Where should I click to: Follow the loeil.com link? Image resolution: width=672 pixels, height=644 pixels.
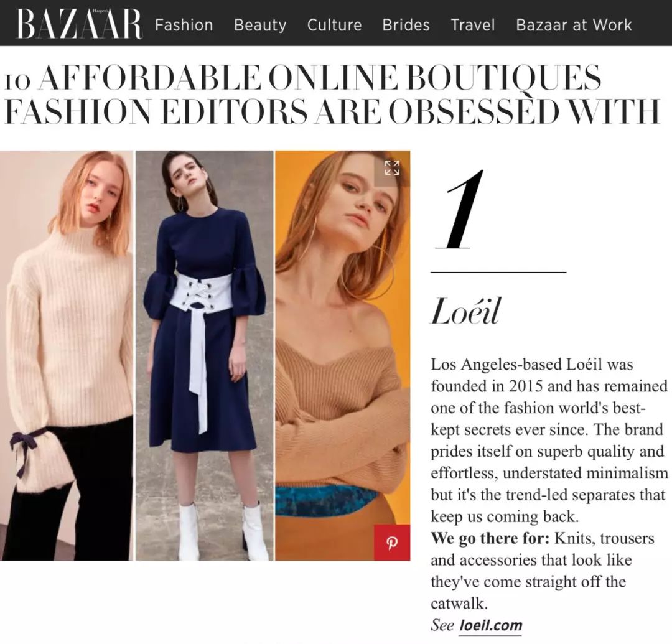pos(491,625)
